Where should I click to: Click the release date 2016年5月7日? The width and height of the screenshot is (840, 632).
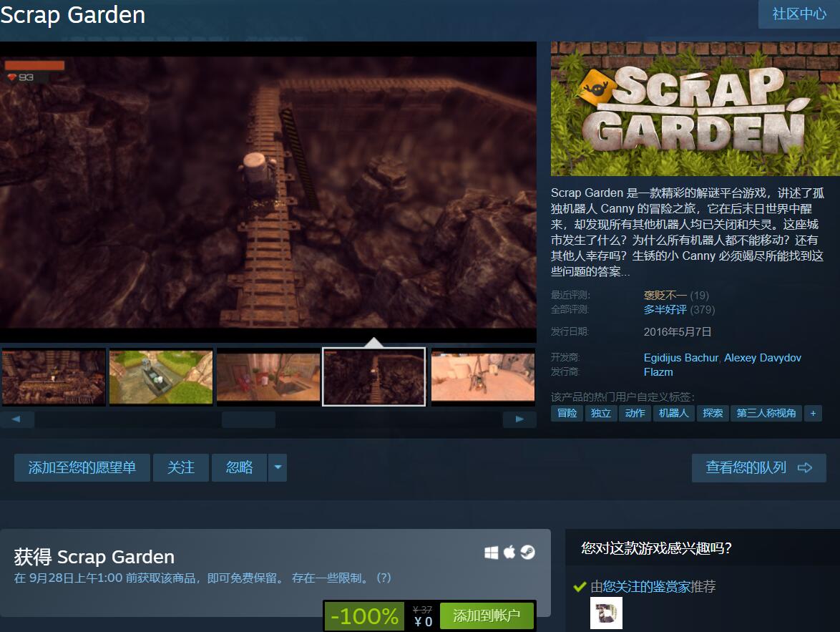(x=677, y=332)
